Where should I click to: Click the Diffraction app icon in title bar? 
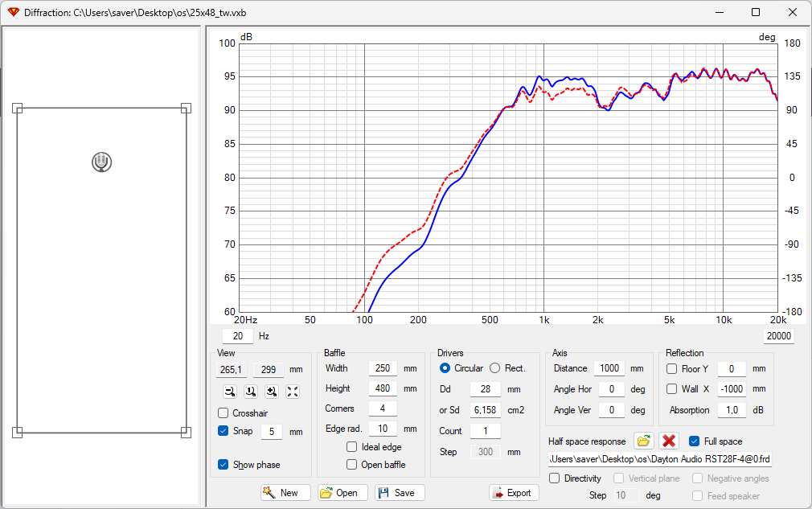[x=13, y=12]
